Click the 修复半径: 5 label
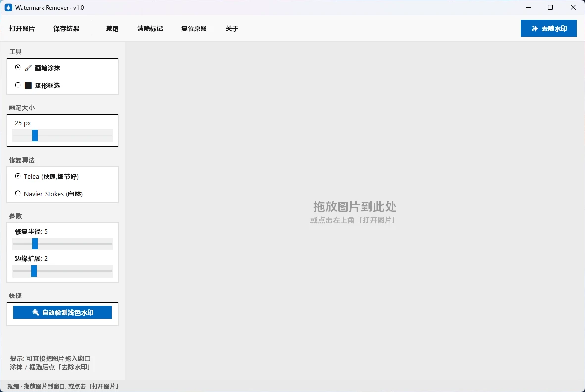The image size is (585, 392). tap(31, 232)
